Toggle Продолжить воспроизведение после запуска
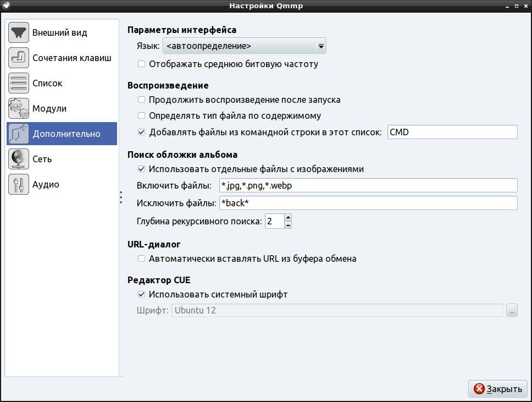532x402 pixels. 141,100
